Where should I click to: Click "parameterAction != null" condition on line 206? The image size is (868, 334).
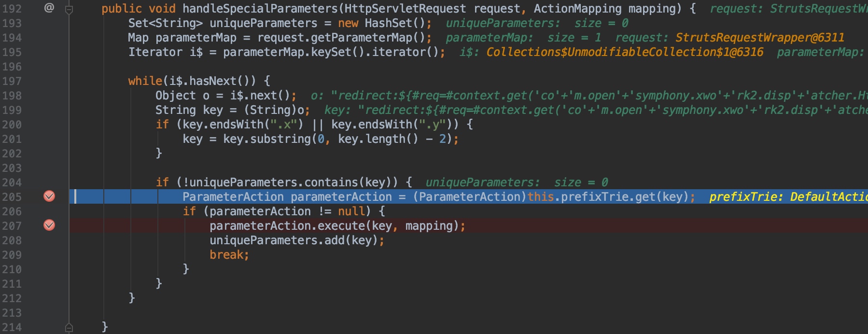[x=287, y=211]
